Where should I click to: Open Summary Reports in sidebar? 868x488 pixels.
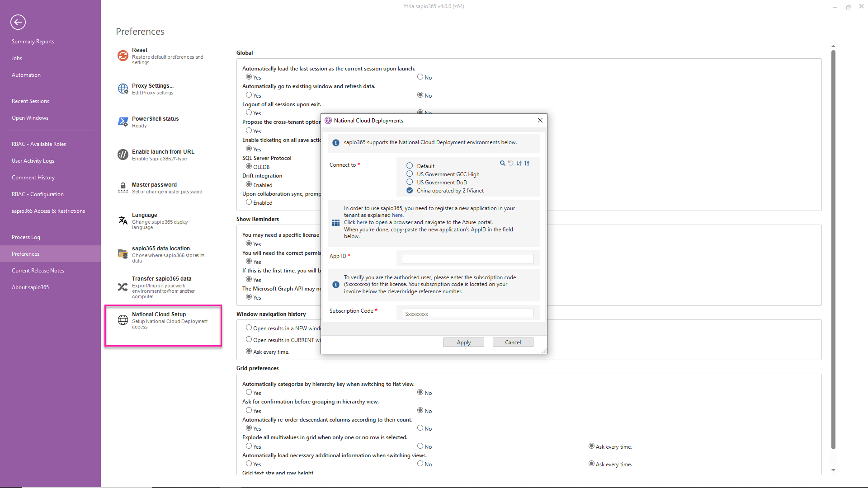tap(33, 42)
